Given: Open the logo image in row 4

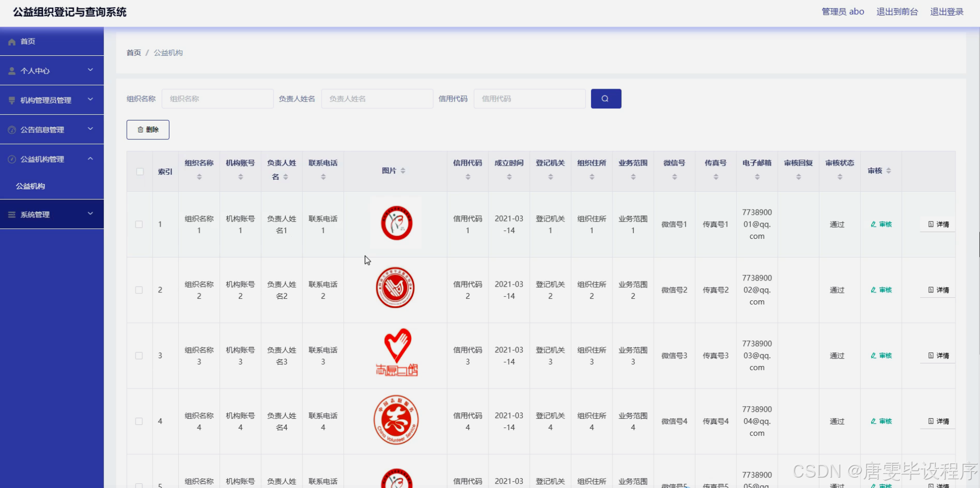Looking at the screenshot, I should (396, 420).
